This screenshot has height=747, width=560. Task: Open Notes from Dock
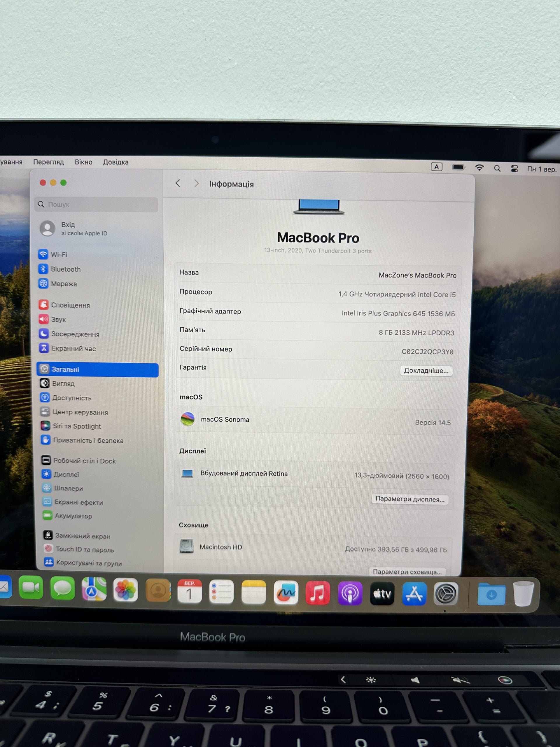[254, 592]
